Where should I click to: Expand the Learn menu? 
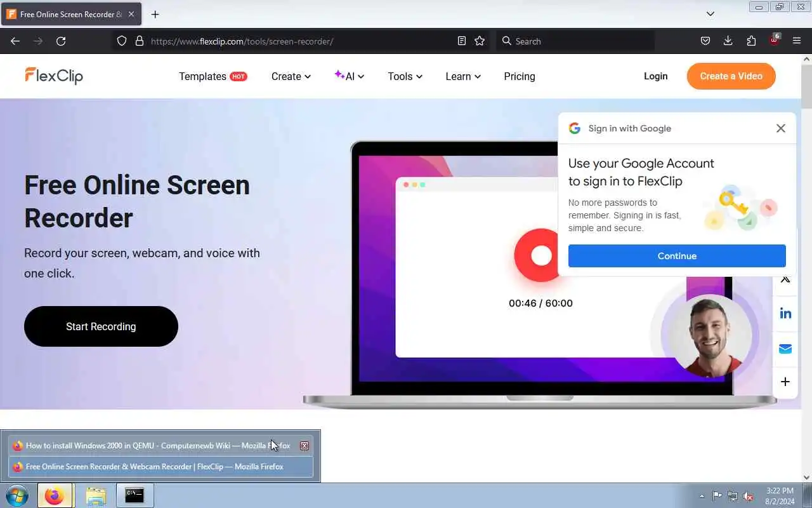(463, 76)
